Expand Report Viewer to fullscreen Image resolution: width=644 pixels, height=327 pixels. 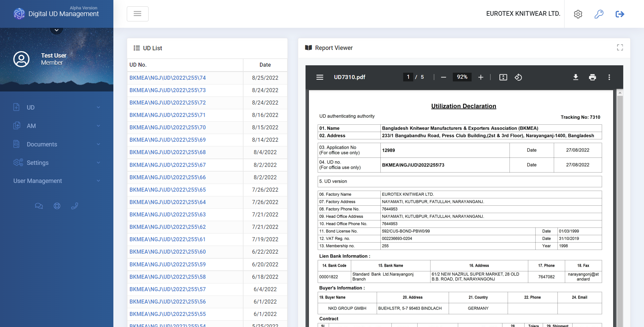pos(620,48)
